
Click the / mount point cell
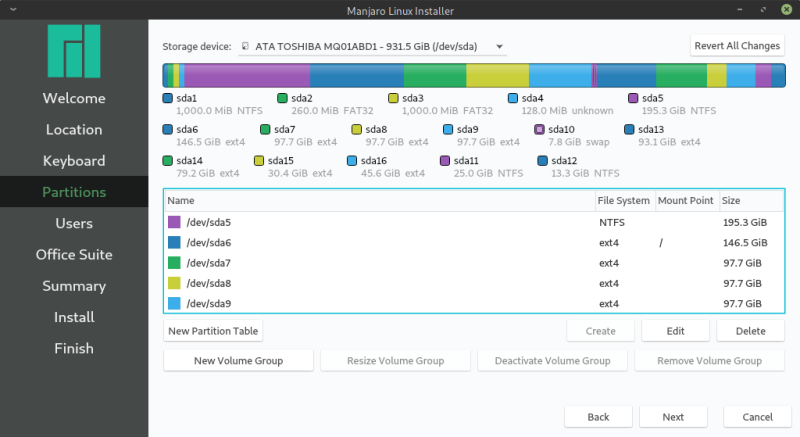(x=661, y=243)
